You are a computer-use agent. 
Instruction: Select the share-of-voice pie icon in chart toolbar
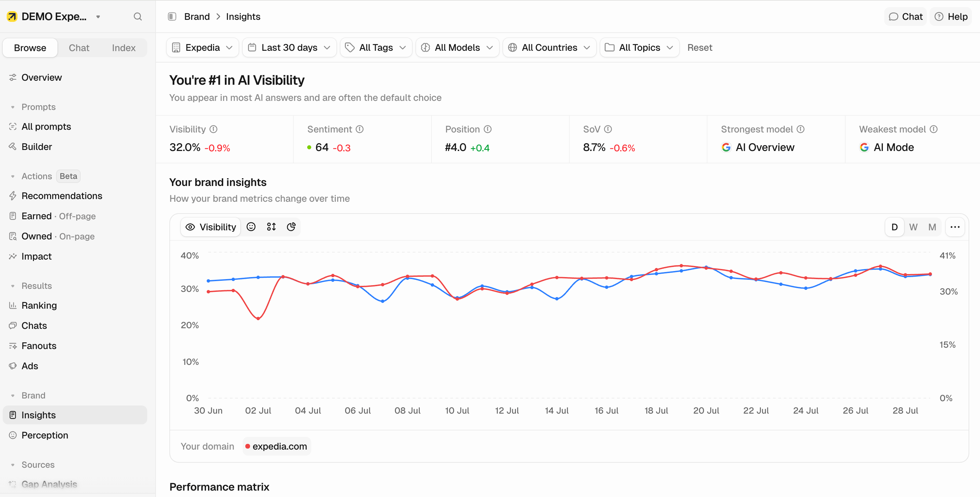click(291, 227)
